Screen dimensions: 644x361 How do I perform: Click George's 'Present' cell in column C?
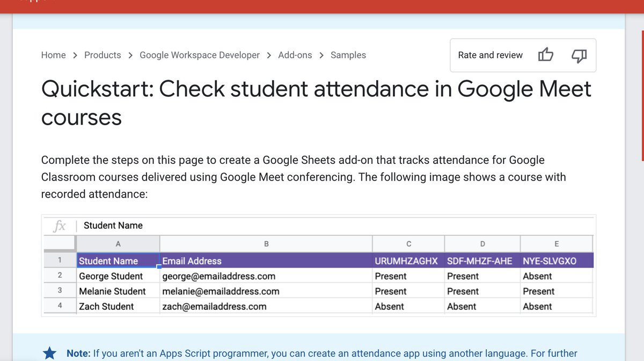click(x=409, y=276)
